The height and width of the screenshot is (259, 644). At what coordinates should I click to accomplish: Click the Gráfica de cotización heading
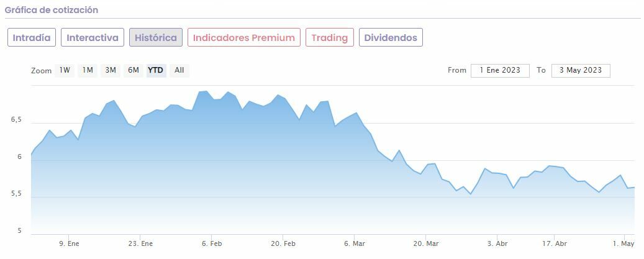tap(52, 10)
